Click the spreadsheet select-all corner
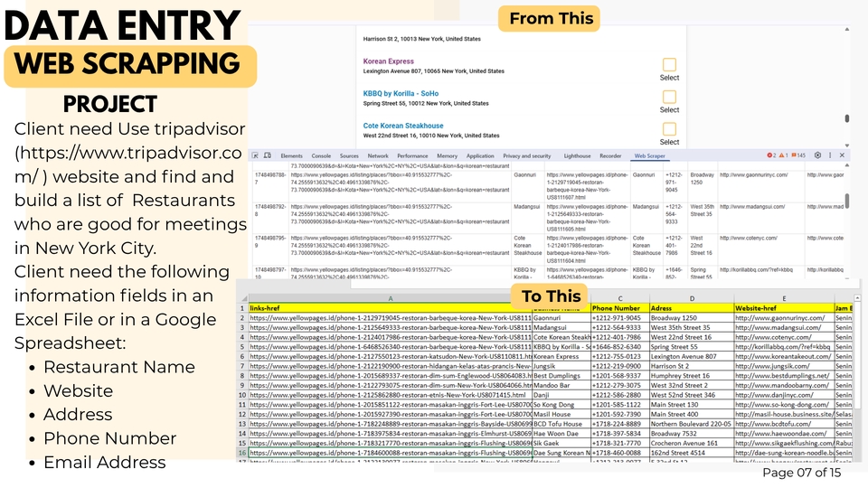 tap(242, 298)
